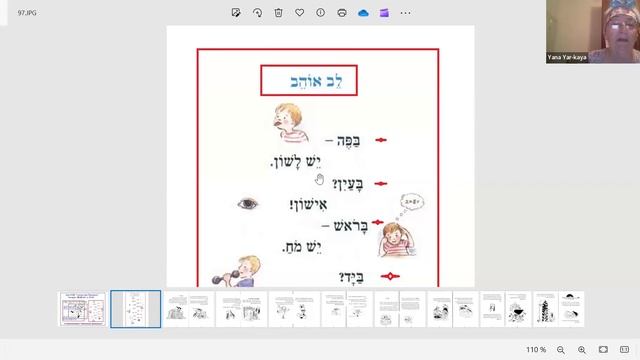Select the first colorful thumbnail in the filmstrip
The width and height of the screenshot is (640, 360).
coord(82,309)
